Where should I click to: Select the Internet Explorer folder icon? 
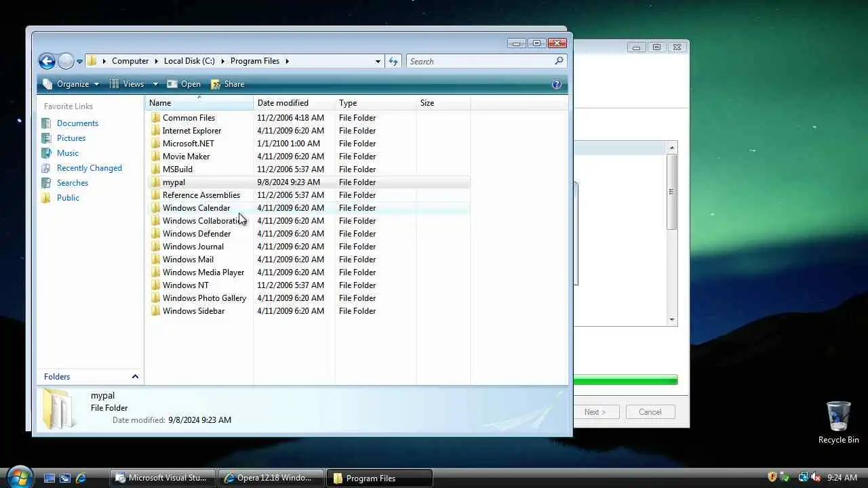pos(155,131)
